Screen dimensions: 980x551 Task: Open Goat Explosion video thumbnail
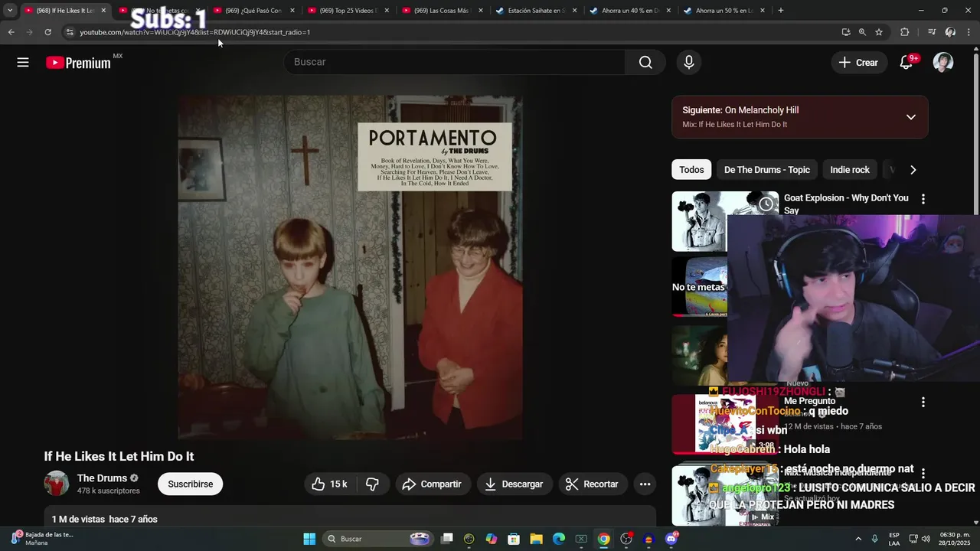[x=725, y=221]
